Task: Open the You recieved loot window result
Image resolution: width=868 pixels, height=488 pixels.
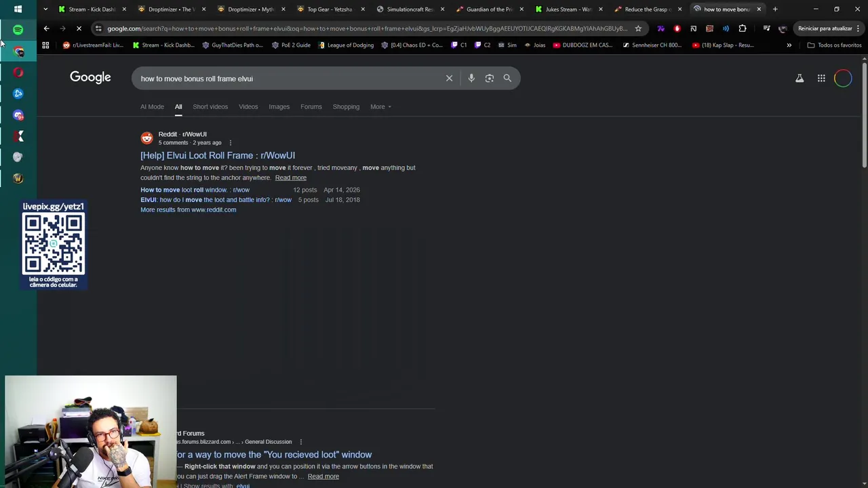Action: click(x=274, y=455)
